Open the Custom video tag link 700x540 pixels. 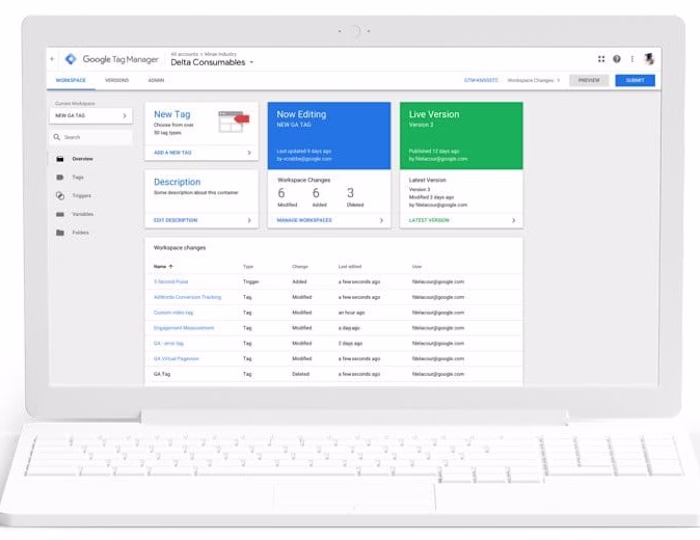pos(173,312)
